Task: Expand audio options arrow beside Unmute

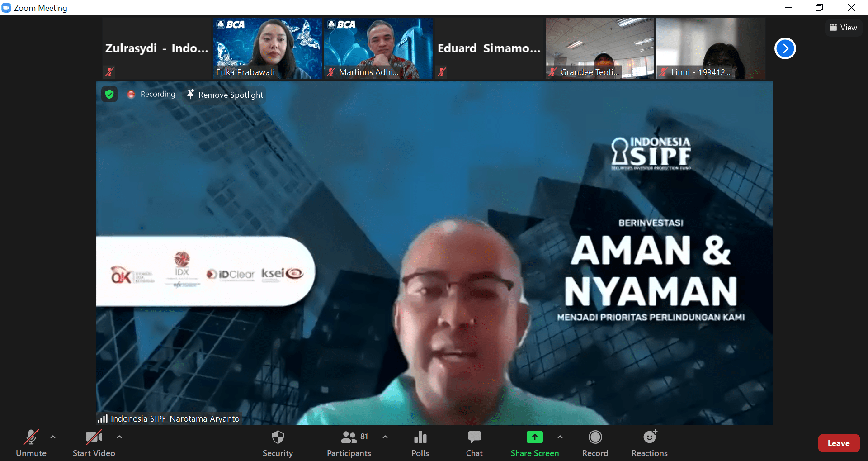Action: click(x=53, y=437)
